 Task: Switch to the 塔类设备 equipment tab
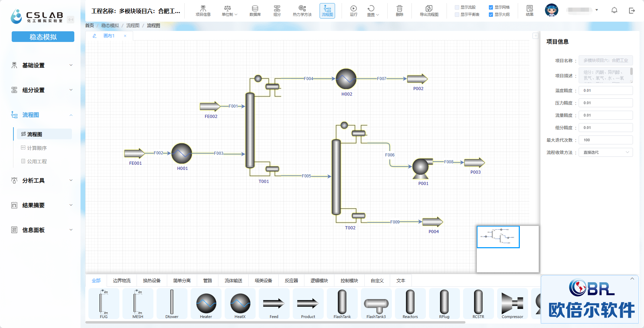coord(263,281)
